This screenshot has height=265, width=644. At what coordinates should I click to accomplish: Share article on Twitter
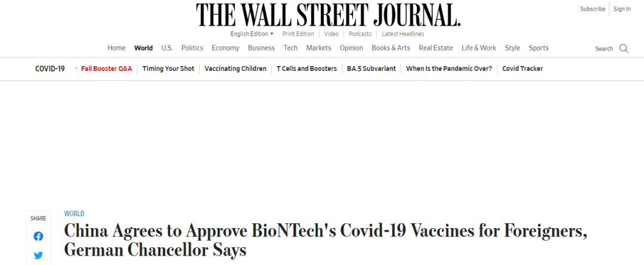click(38, 255)
